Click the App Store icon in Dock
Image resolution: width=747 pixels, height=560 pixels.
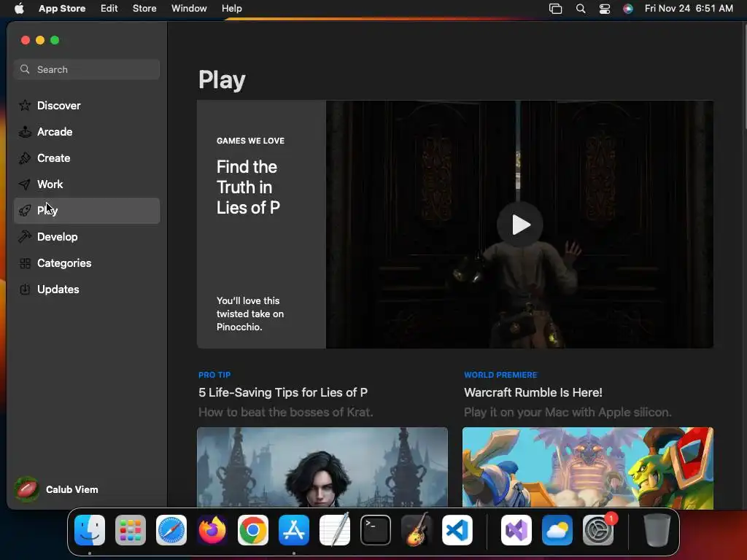click(x=294, y=530)
